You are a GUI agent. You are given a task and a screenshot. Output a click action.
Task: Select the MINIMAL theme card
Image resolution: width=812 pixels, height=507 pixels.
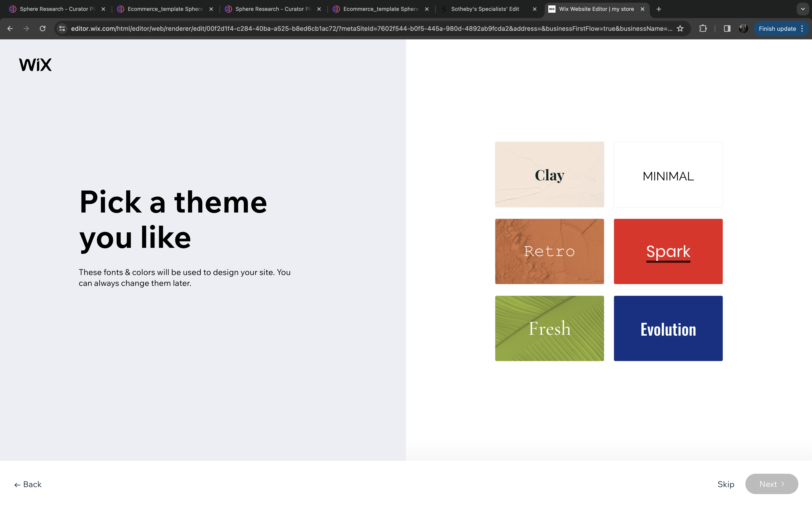coord(668,174)
